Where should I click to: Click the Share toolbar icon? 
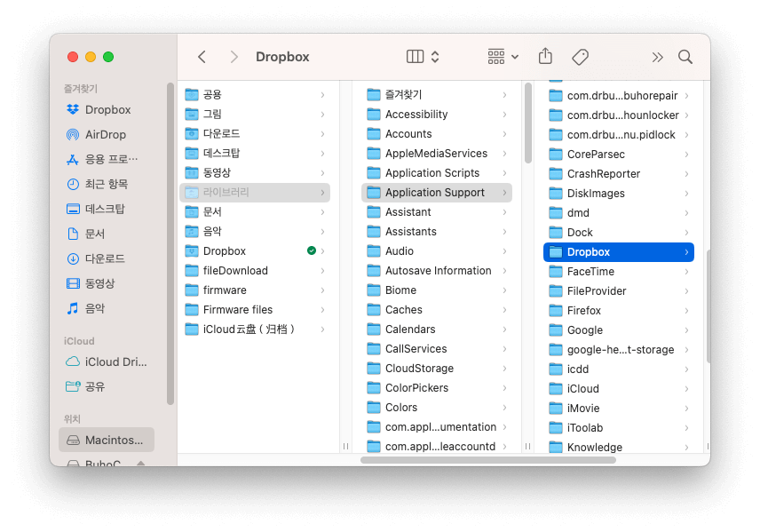[545, 56]
